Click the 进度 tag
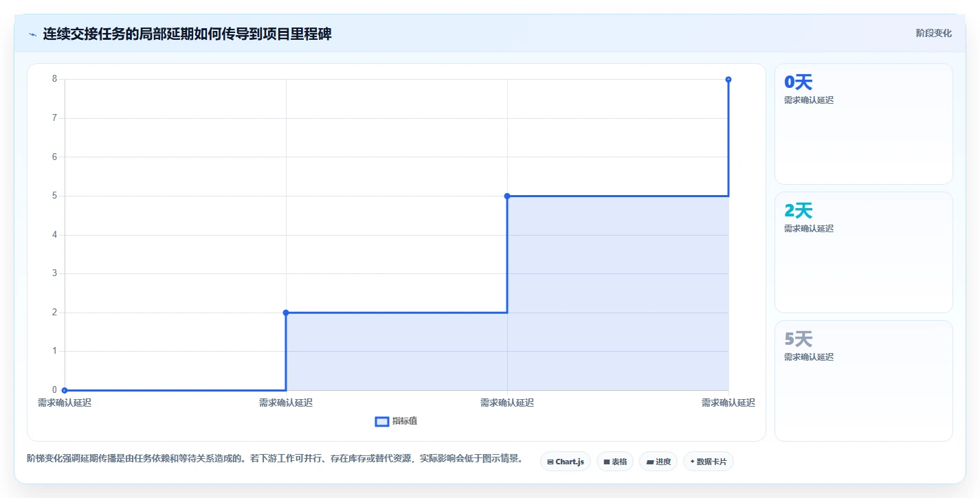Image resolution: width=980 pixels, height=498 pixels. click(658, 462)
